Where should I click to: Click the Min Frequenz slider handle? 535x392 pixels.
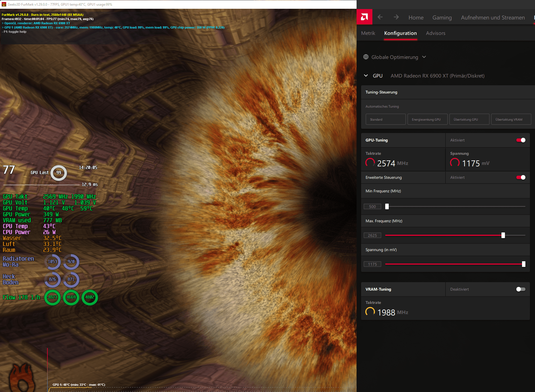387,206
